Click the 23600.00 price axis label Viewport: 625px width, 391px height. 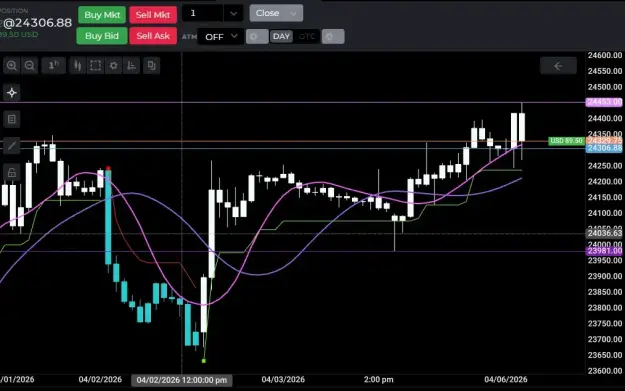click(x=605, y=371)
